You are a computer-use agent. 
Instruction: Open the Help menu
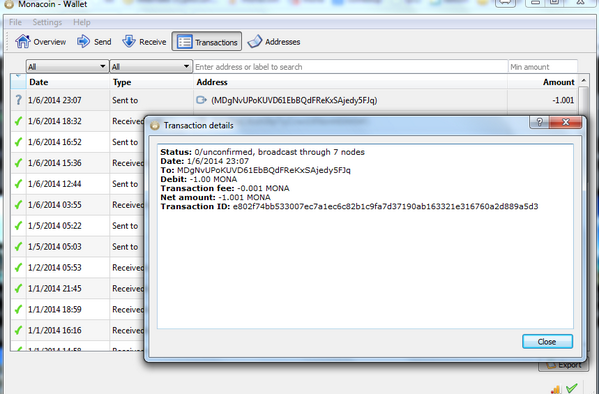[82, 22]
